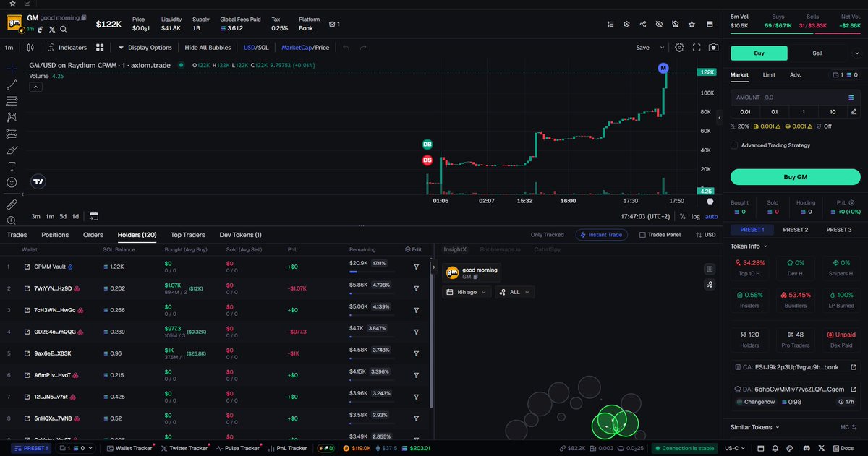Screen dimensions: 868x456
Task: Select the Limit order tab
Action: [x=769, y=74]
